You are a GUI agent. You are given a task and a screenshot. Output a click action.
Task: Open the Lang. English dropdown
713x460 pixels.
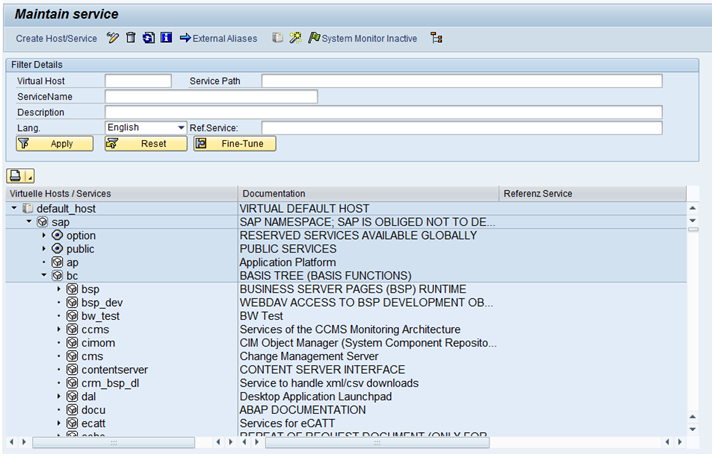pyautogui.click(x=181, y=128)
